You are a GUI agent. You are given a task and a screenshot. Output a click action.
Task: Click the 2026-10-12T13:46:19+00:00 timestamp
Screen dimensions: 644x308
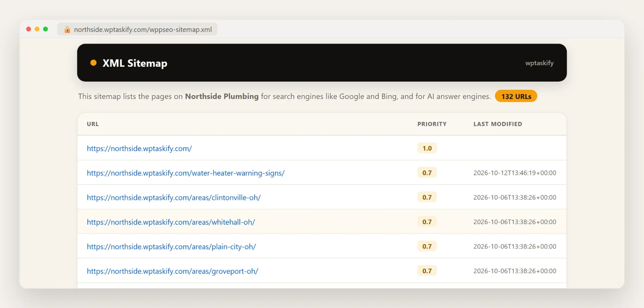[515, 173]
